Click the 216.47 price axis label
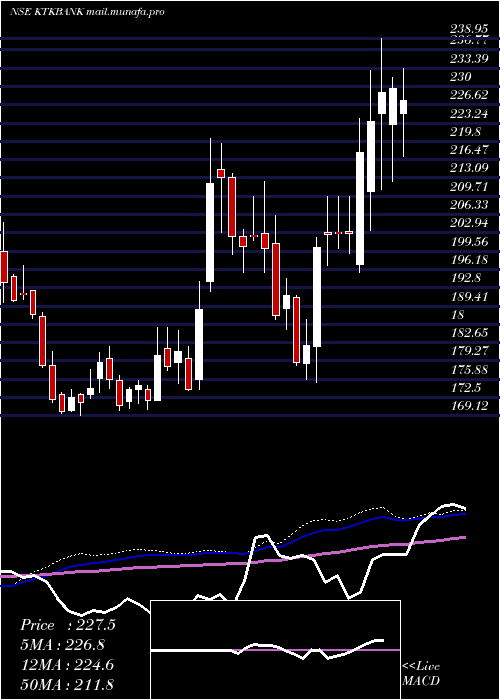 469,150
